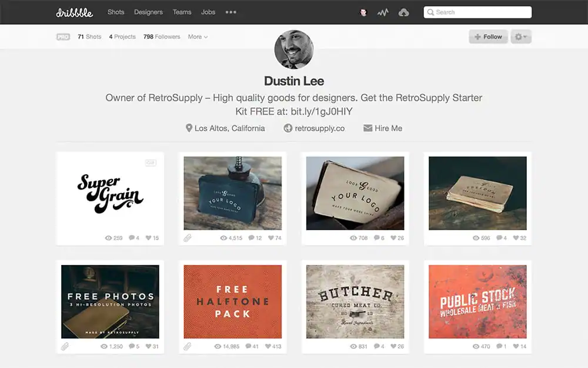Click the Hire Me envelope icon
The image size is (588, 368).
point(368,128)
